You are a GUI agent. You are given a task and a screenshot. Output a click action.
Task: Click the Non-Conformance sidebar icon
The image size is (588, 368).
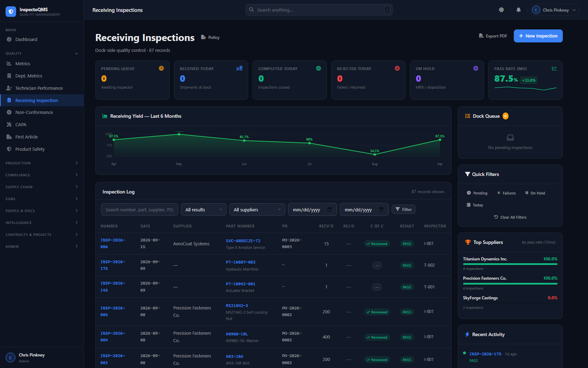click(9, 112)
